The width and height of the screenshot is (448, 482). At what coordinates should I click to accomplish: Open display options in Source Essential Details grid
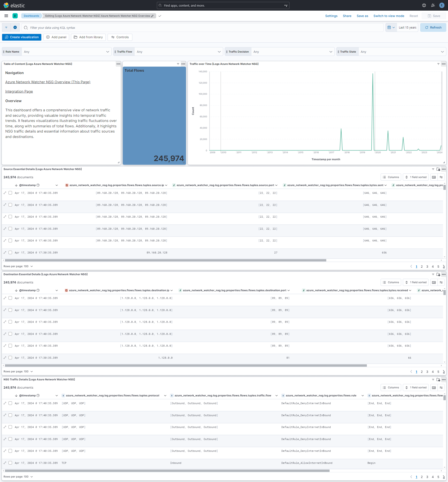click(x=441, y=177)
